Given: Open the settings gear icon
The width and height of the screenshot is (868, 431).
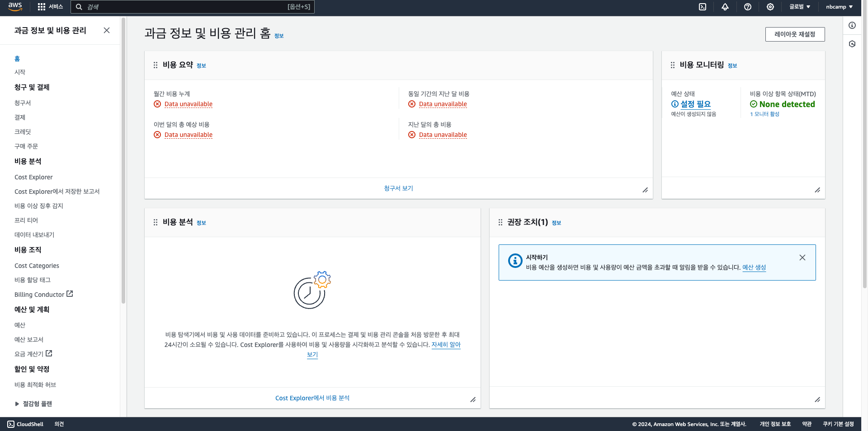Looking at the screenshot, I should pyautogui.click(x=770, y=7).
